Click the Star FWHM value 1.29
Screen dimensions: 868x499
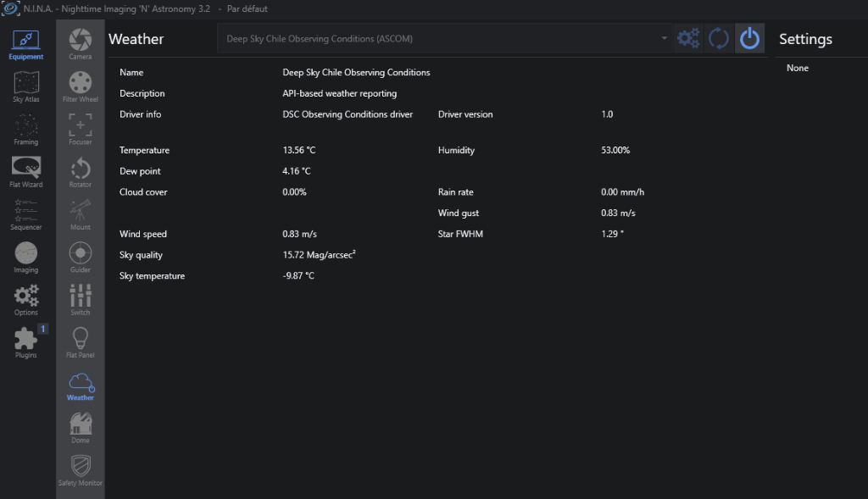click(612, 234)
